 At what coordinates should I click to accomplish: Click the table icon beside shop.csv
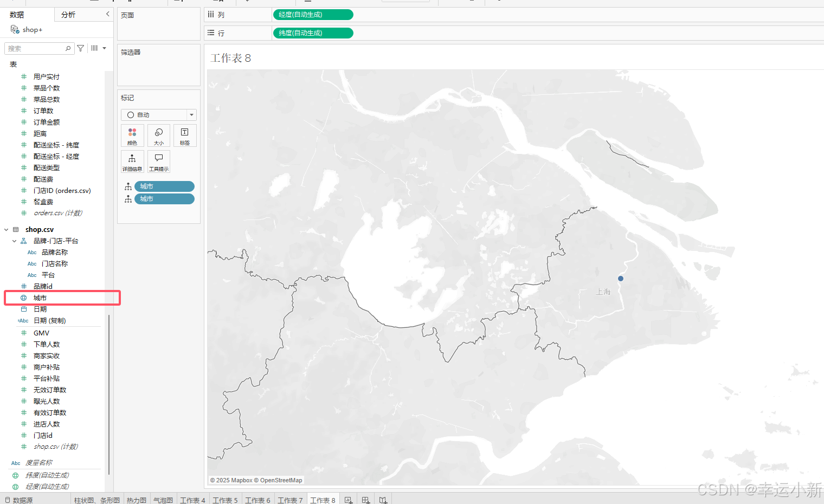pos(16,229)
